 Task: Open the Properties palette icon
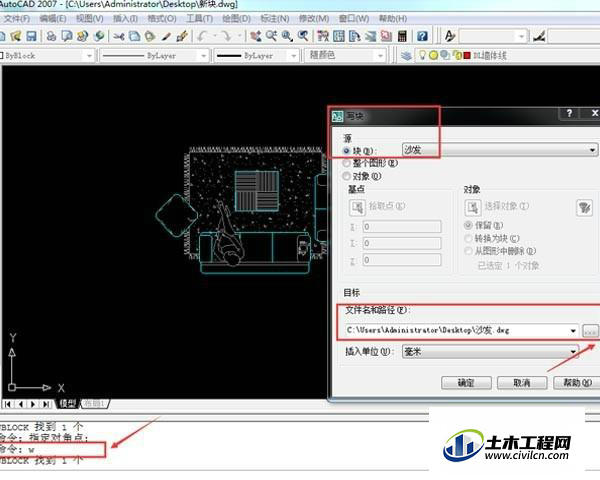point(323,36)
